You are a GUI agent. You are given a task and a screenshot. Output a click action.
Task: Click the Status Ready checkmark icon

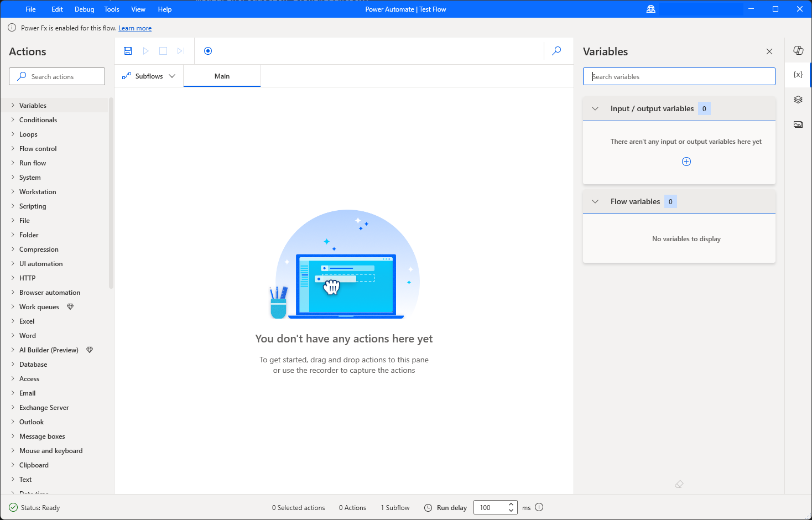(x=13, y=507)
